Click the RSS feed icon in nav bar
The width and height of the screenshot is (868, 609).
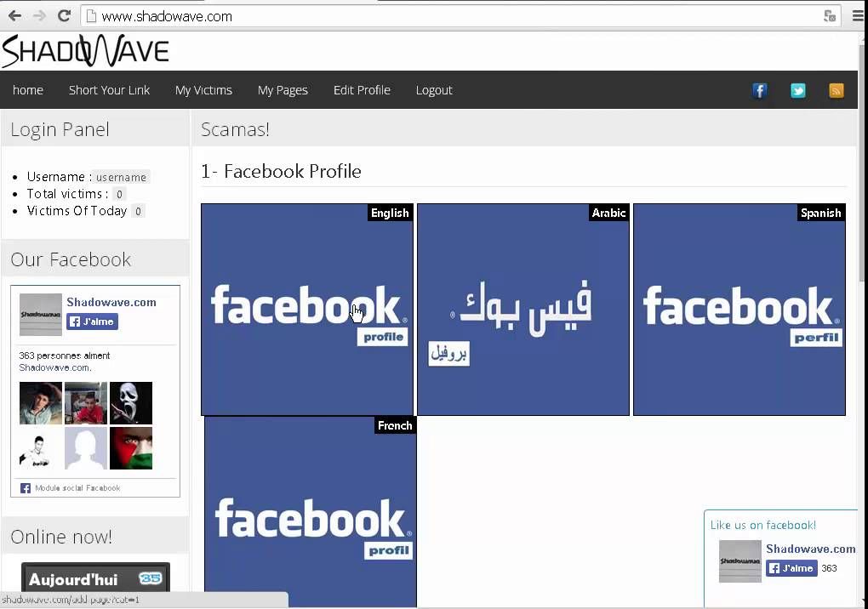point(836,90)
